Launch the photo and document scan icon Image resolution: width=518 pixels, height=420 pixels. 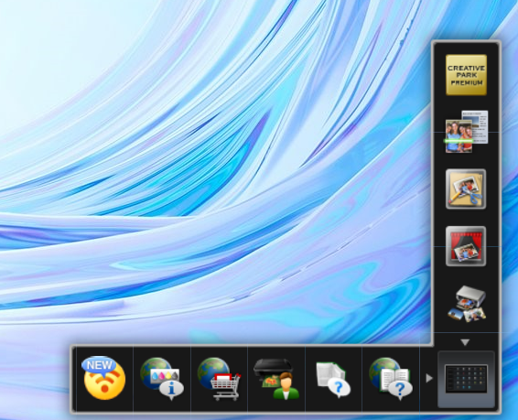coord(467,132)
